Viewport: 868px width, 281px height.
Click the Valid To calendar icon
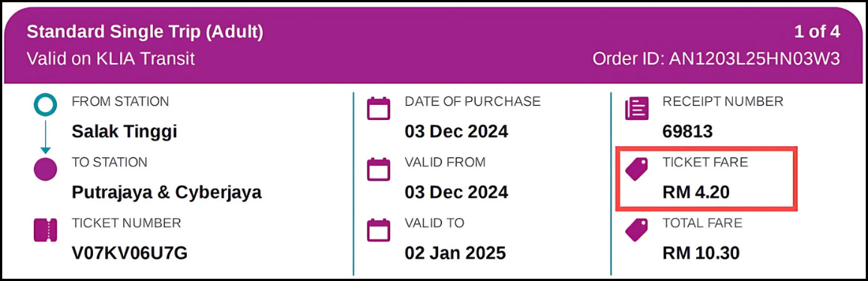click(x=379, y=230)
